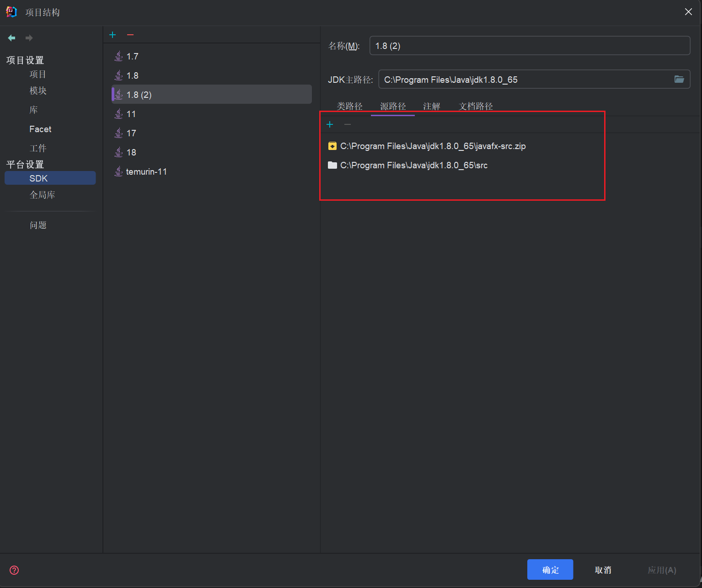Click the 名称 name input field
Image resolution: width=702 pixels, height=588 pixels.
[529, 46]
